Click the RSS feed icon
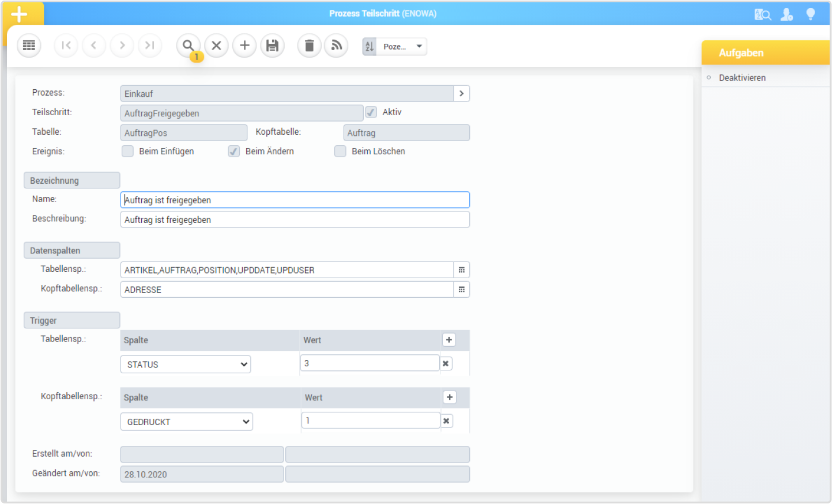 click(x=337, y=46)
